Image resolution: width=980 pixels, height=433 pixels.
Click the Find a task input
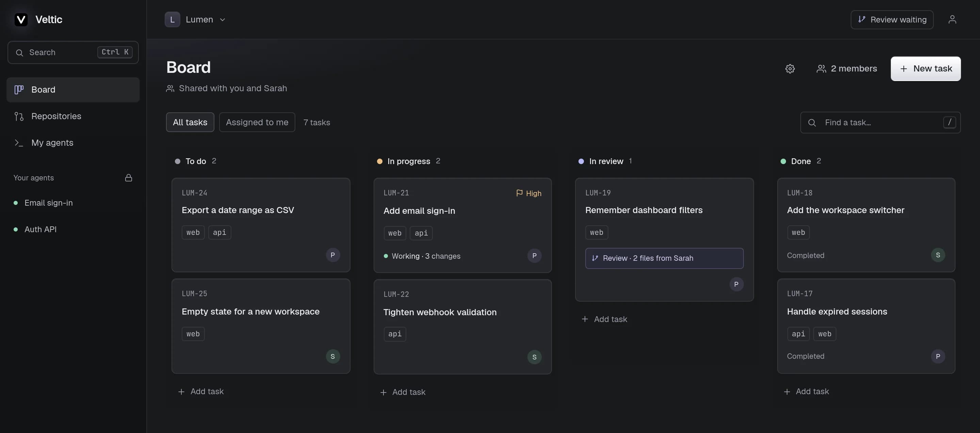point(880,123)
